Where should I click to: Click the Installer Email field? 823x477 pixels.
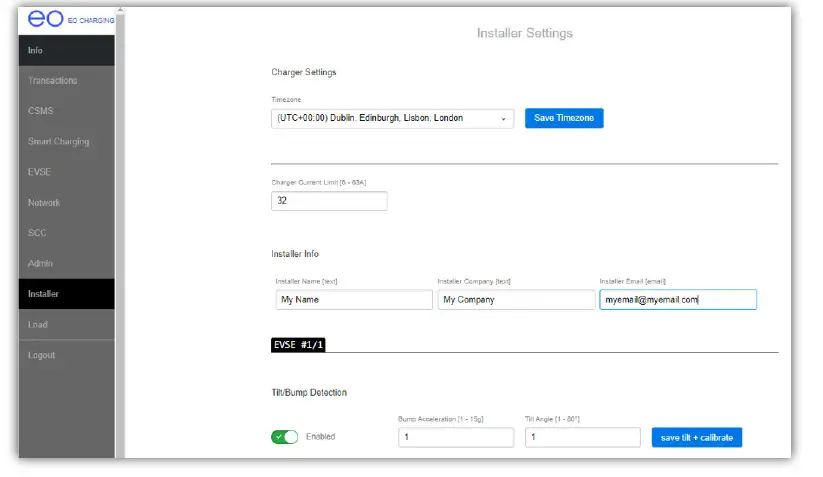click(x=677, y=299)
